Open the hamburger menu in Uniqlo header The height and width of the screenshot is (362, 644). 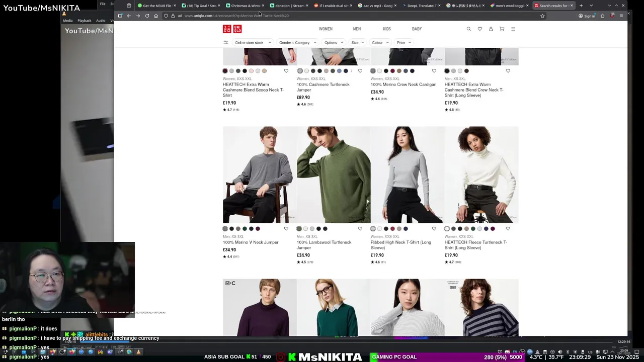pos(513,29)
